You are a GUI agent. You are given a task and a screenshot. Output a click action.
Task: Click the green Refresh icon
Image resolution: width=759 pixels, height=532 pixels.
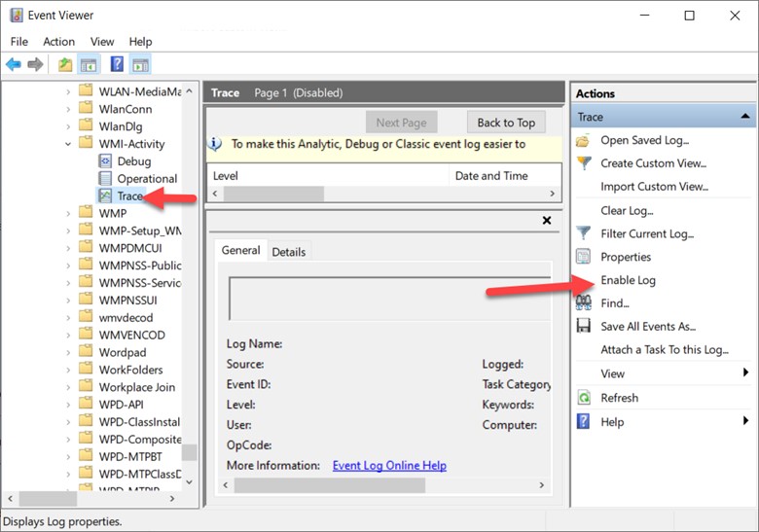click(x=584, y=398)
